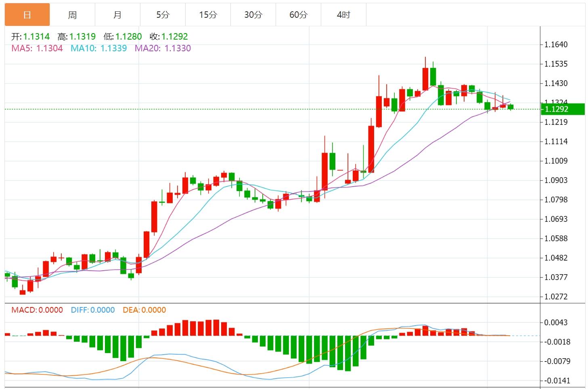
Task: Click the MA20 indicator label
Action: pyautogui.click(x=163, y=48)
